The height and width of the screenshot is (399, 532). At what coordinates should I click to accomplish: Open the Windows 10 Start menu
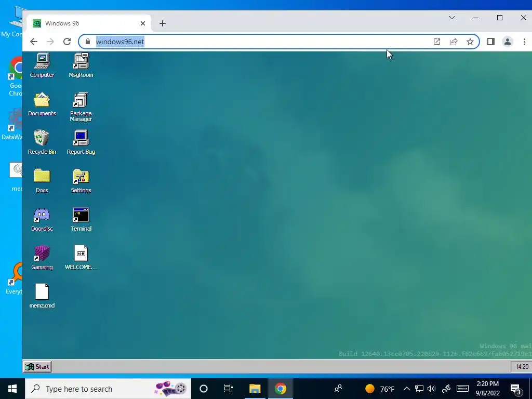pos(12,389)
